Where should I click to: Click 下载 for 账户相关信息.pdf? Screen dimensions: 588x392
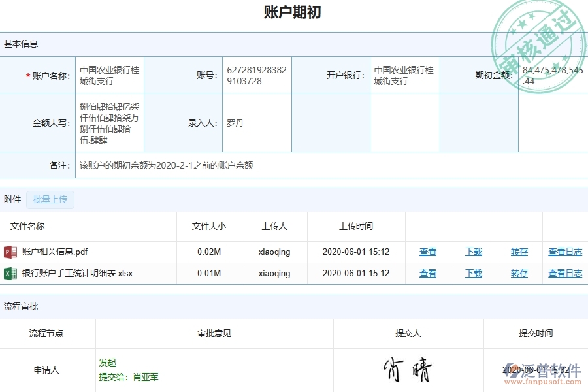point(473,252)
